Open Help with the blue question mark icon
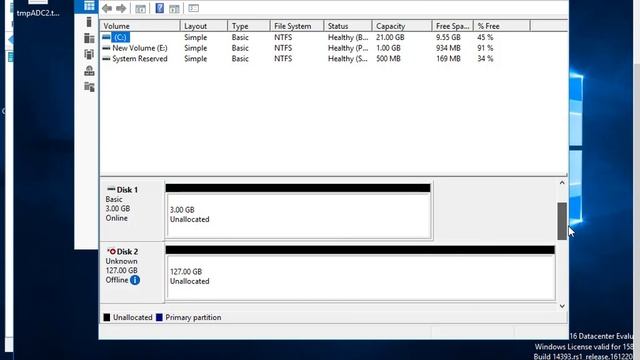 160,8
